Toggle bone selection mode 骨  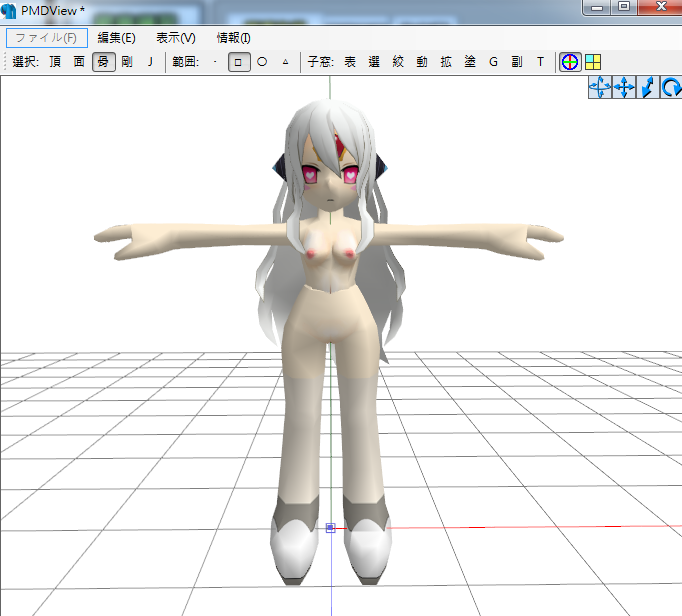tap(103, 62)
